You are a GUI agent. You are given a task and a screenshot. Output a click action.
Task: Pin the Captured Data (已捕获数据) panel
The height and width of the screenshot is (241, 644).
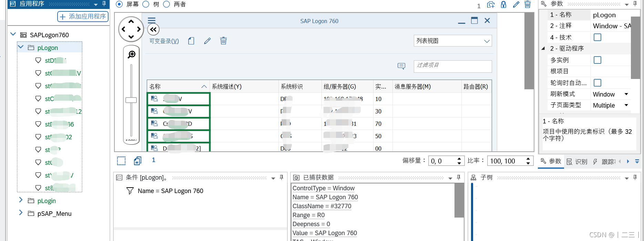tap(459, 177)
